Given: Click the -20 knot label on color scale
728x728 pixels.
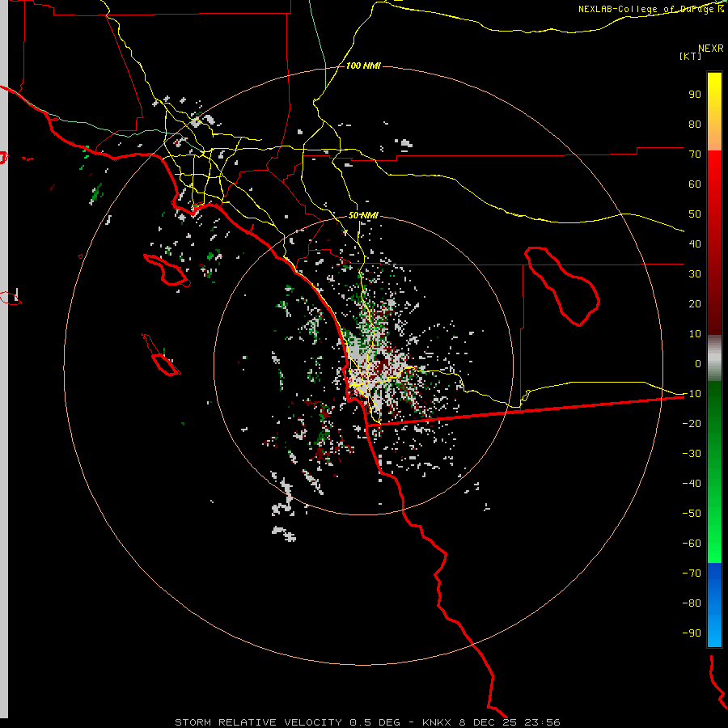Looking at the screenshot, I should coord(692,423).
